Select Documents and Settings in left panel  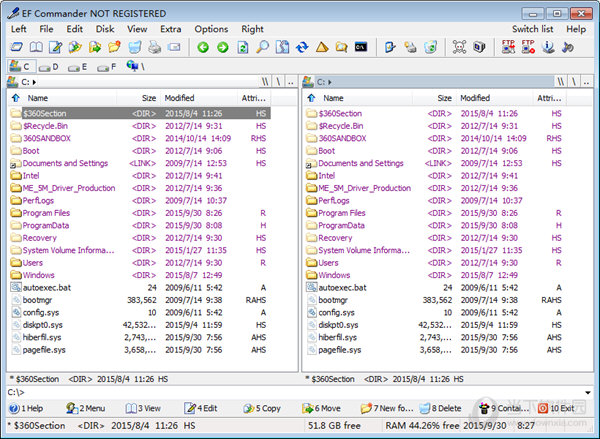(139, 163)
